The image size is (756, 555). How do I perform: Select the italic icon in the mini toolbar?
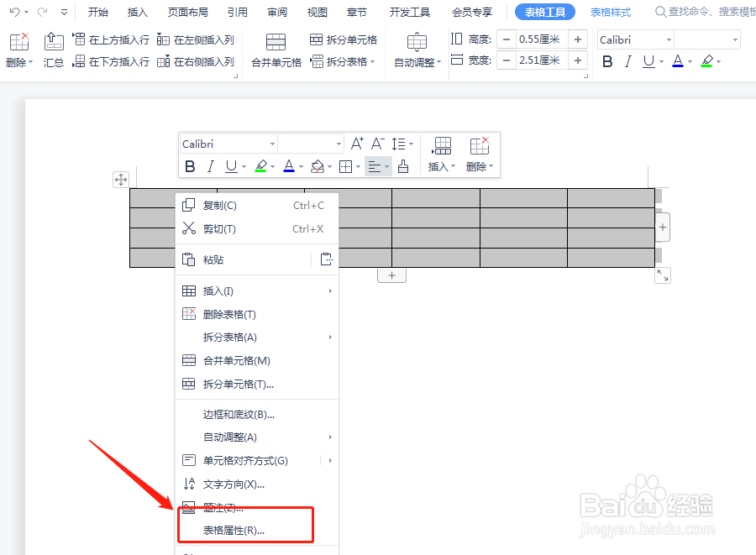pos(211,165)
